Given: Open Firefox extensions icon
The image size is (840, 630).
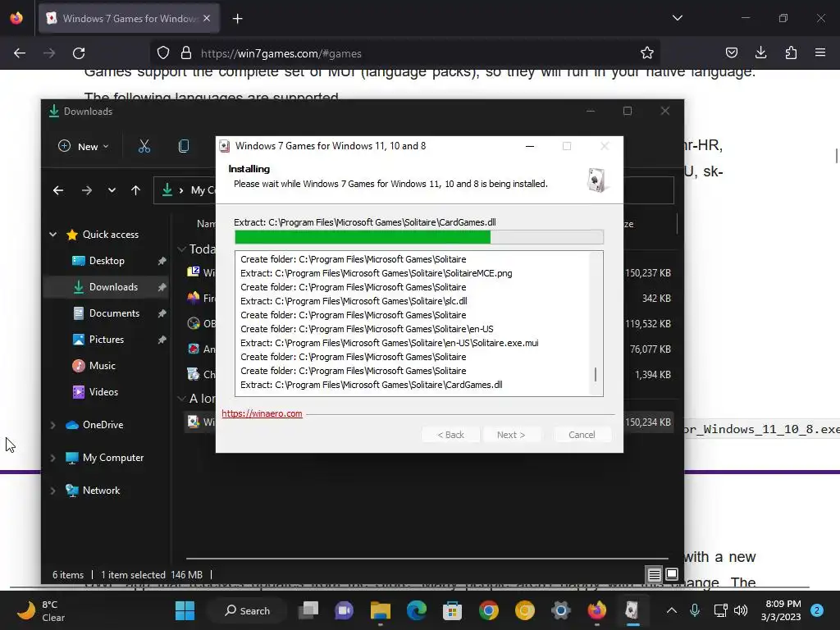Looking at the screenshot, I should 791,52.
